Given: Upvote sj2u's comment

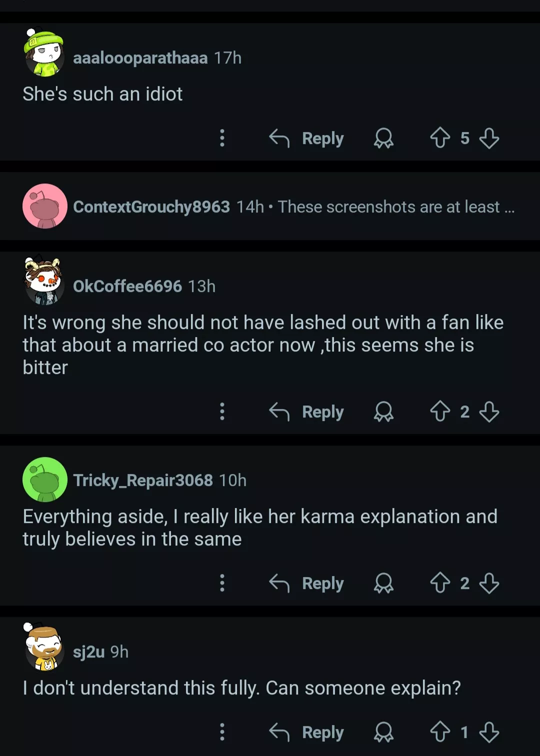Looking at the screenshot, I should coord(440,732).
